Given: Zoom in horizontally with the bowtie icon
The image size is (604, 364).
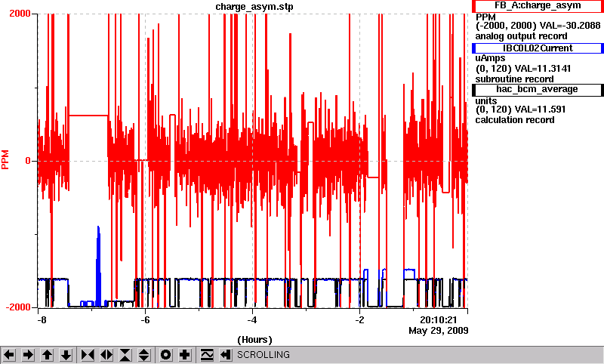Looking at the screenshot, I should pos(88,354).
